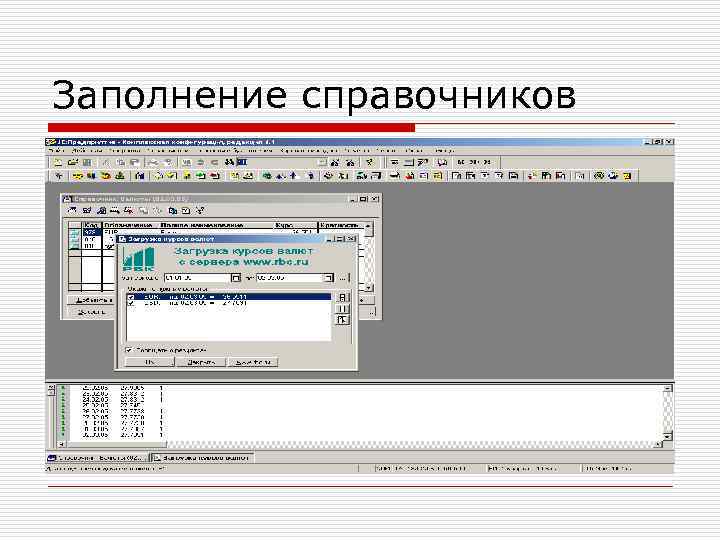Toggle the EUR currency checkbox
This screenshot has height=540, width=720.
132,297
